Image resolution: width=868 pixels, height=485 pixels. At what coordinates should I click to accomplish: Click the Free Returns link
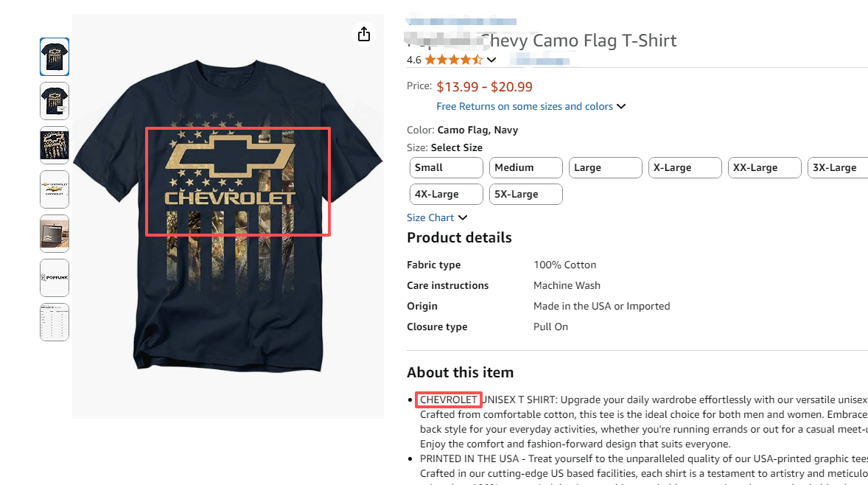[525, 107]
